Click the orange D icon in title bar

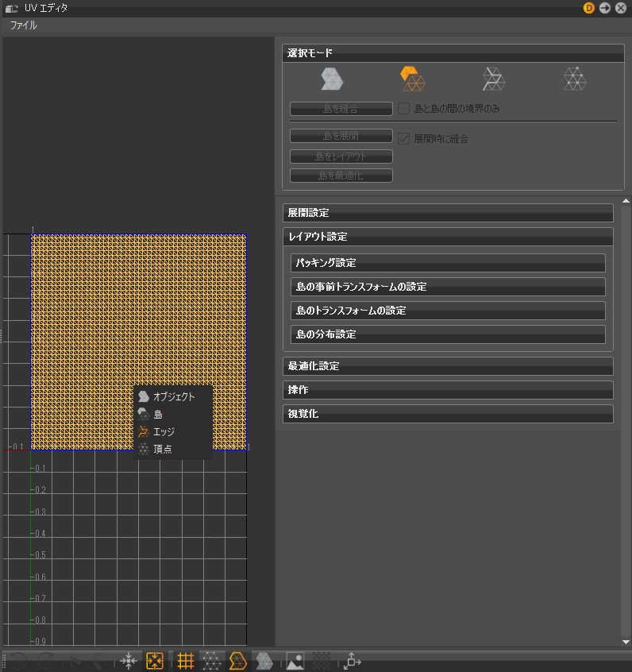pyautogui.click(x=589, y=8)
